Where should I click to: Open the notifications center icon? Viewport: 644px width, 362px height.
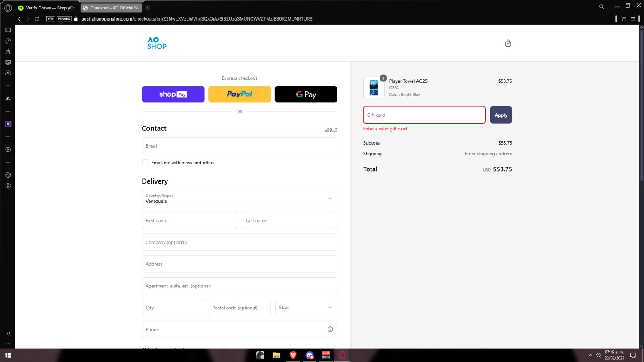pos(633,355)
